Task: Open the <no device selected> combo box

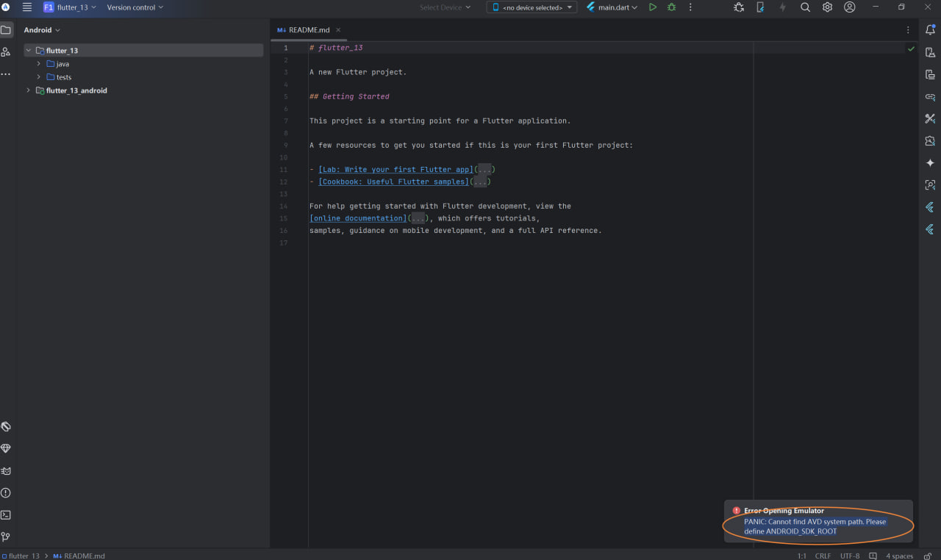Action: (532, 7)
